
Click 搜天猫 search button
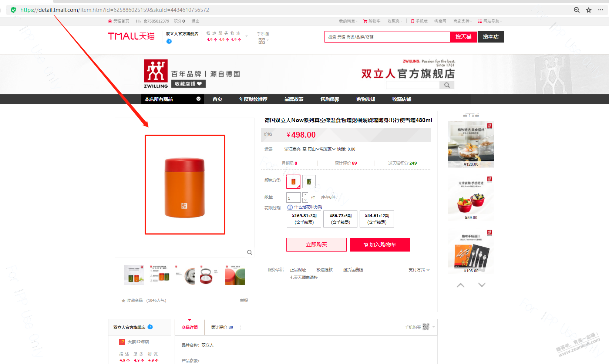(x=463, y=37)
